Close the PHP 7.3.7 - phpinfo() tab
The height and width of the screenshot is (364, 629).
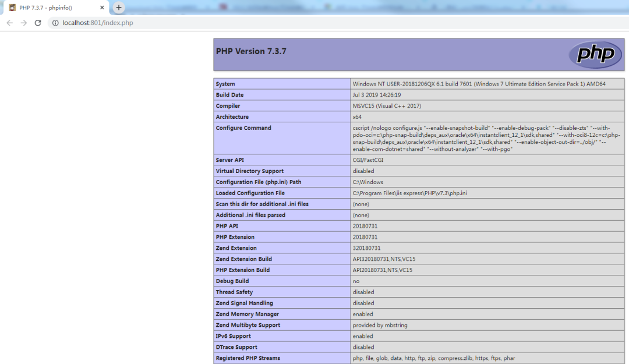tap(102, 8)
